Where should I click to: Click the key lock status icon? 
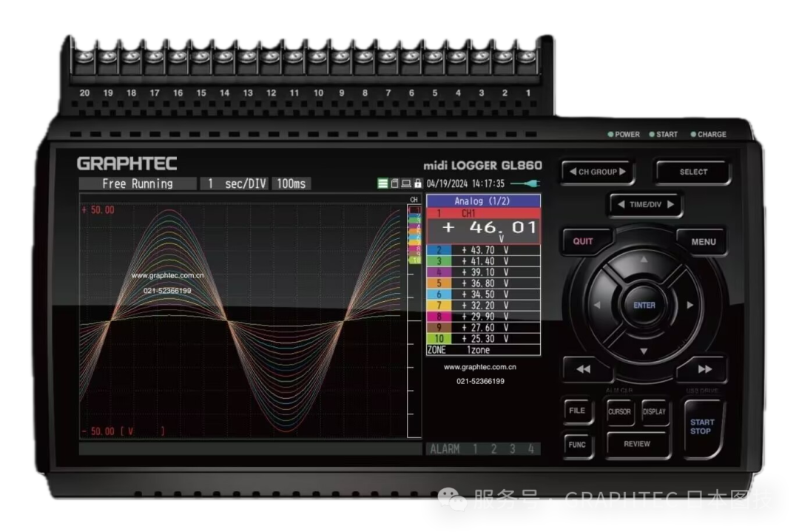(x=418, y=183)
